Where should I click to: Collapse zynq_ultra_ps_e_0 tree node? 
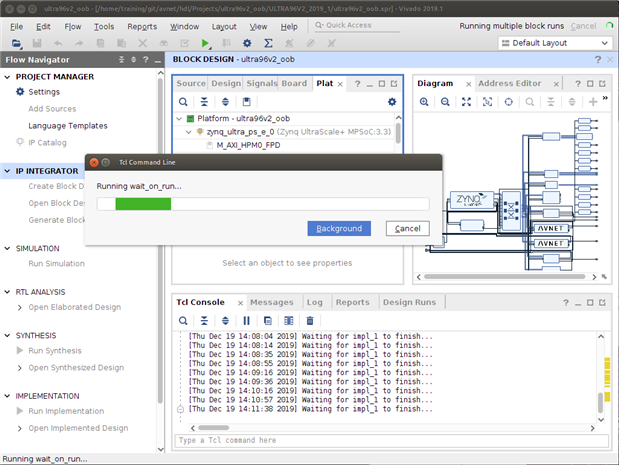click(x=188, y=131)
